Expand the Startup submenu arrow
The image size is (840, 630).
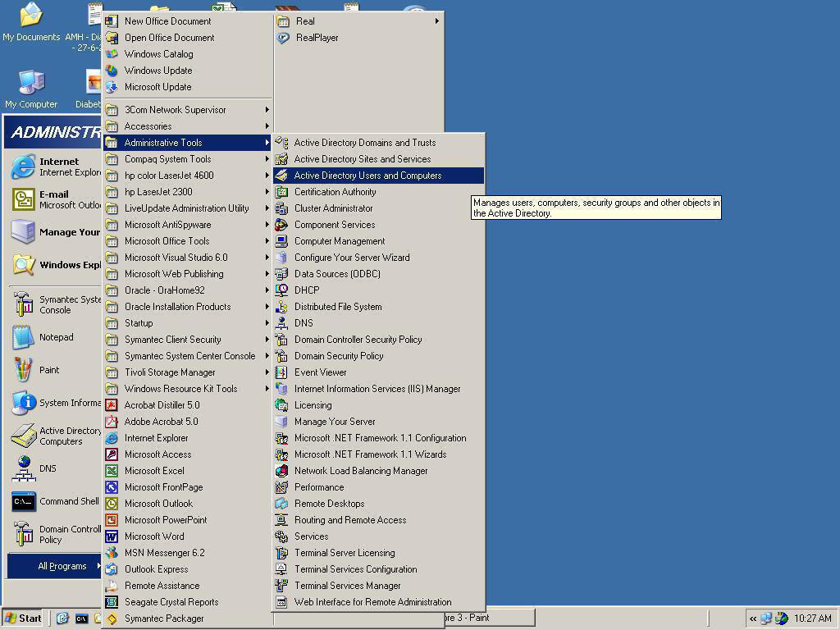(267, 323)
